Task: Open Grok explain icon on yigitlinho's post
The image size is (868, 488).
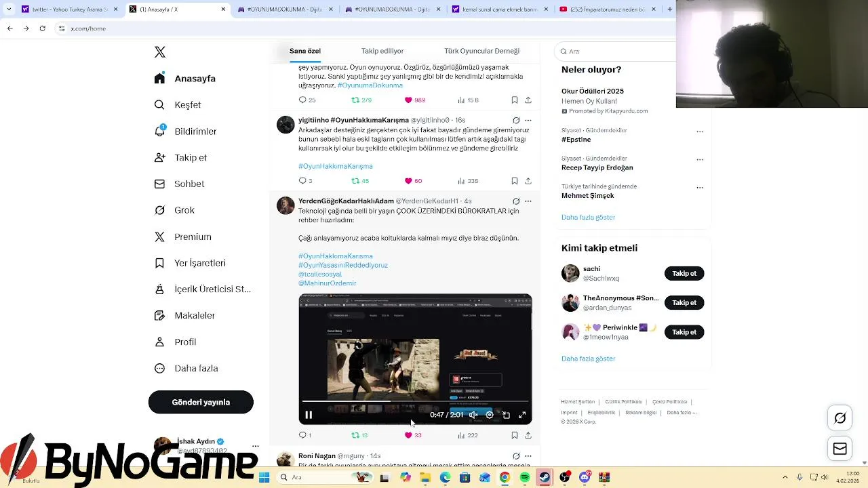Action: coord(516,121)
